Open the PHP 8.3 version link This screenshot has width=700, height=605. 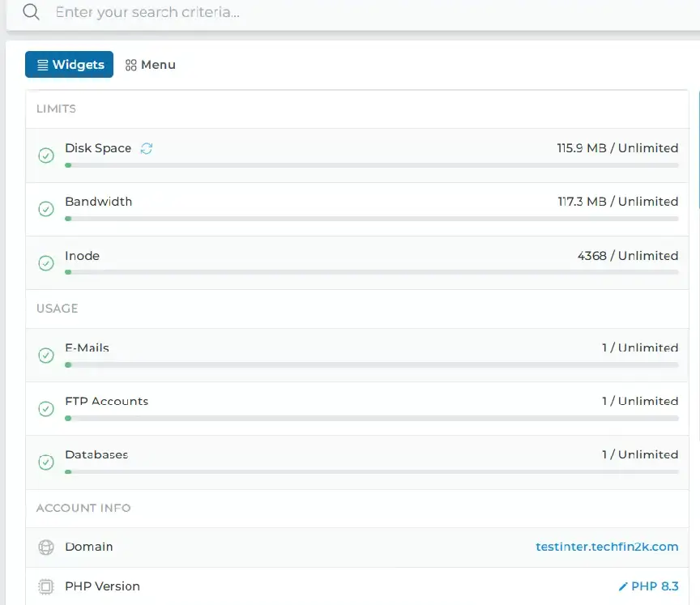pos(655,586)
